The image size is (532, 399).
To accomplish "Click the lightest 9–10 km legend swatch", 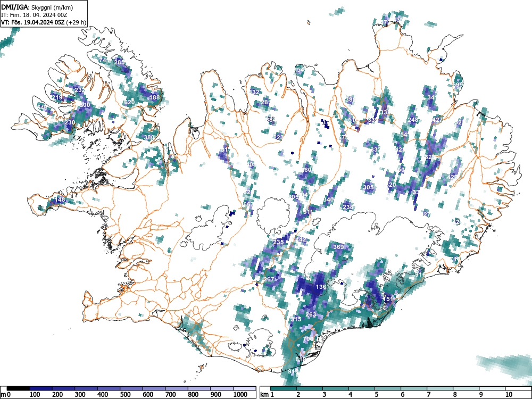I will click(492, 388).
